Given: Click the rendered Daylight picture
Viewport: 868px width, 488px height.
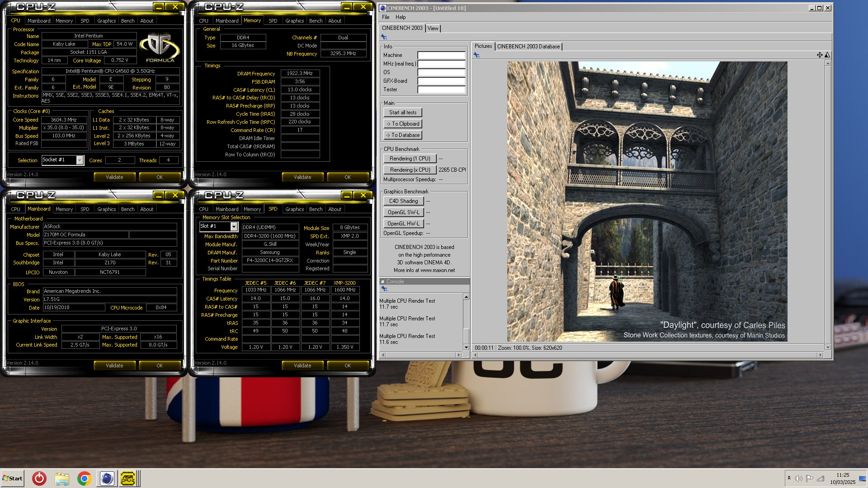Looking at the screenshot, I should [x=647, y=202].
